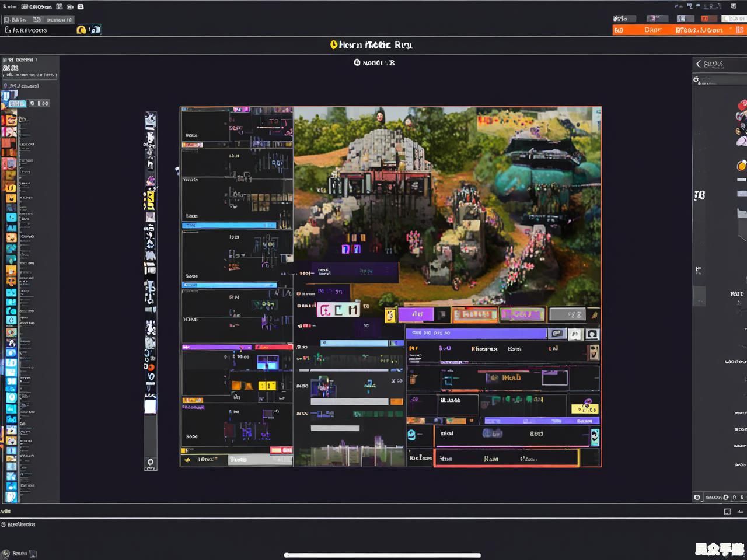
Task: Click the cyan round icon in lower center panel
Action: (411, 435)
